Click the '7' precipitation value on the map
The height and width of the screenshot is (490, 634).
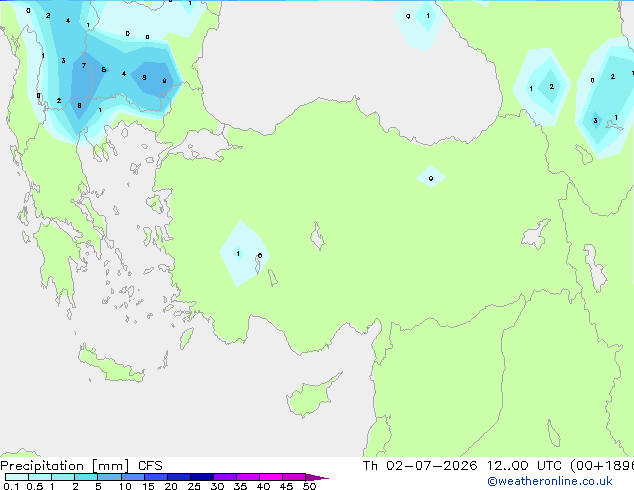tap(84, 65)
